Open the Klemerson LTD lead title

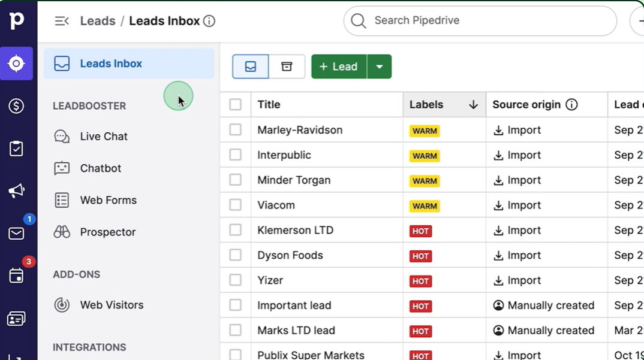pyautogui.click(x=295, y=230)
